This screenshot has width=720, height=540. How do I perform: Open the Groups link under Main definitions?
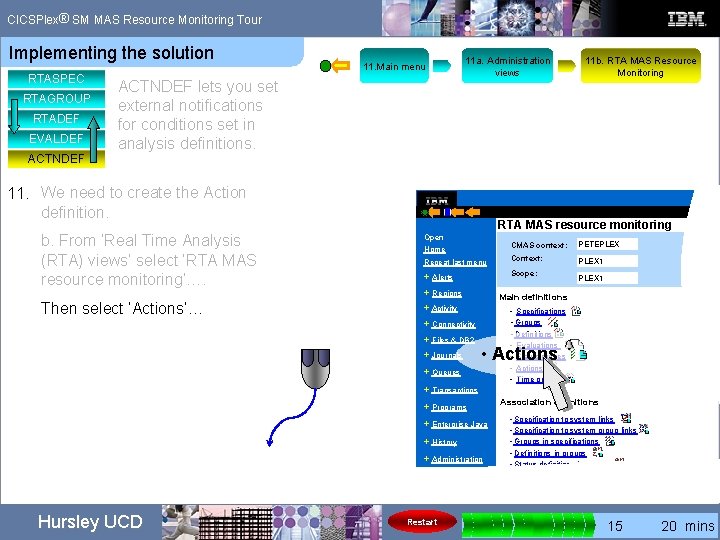tap(528, 322)
